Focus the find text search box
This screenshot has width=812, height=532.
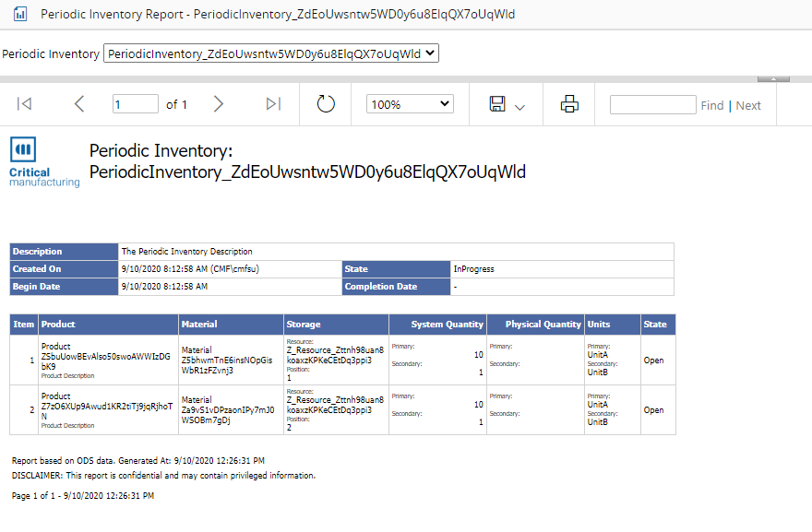(652, 104)
